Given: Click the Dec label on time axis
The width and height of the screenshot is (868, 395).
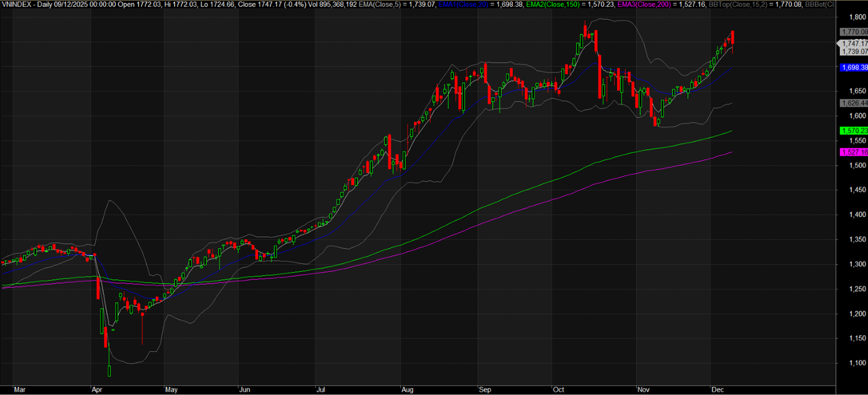Looking at the screenshot, I should coord(716,389).
